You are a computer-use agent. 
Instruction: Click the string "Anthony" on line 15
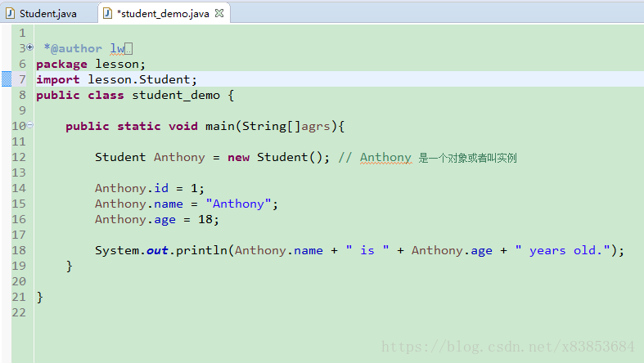(x=238, y=204)
